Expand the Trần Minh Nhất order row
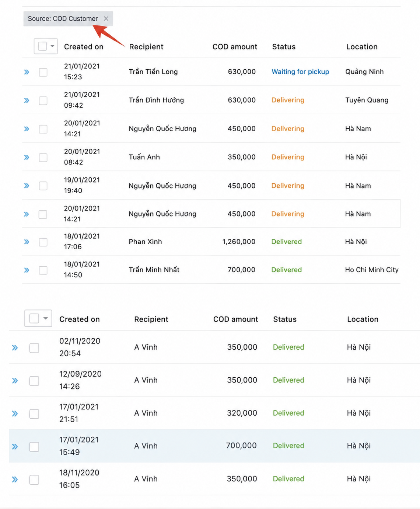The height and width of the screenshot is (509, 420). coord(27,270)
